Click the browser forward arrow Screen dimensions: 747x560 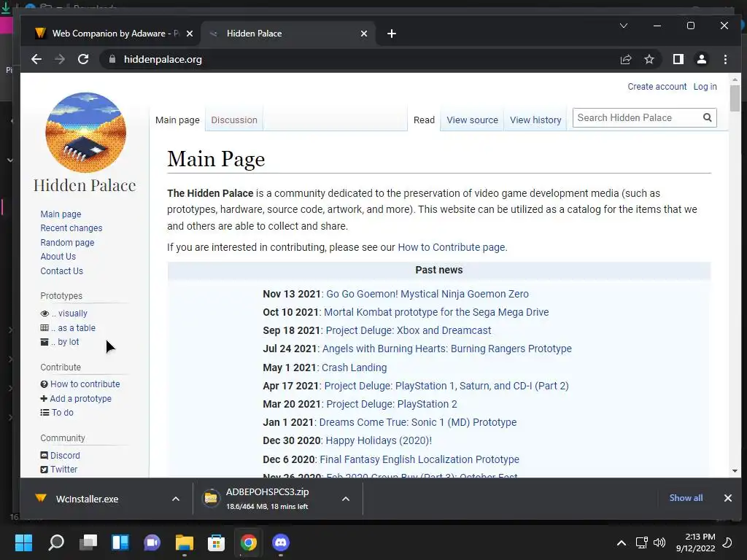tap(60, 59)
